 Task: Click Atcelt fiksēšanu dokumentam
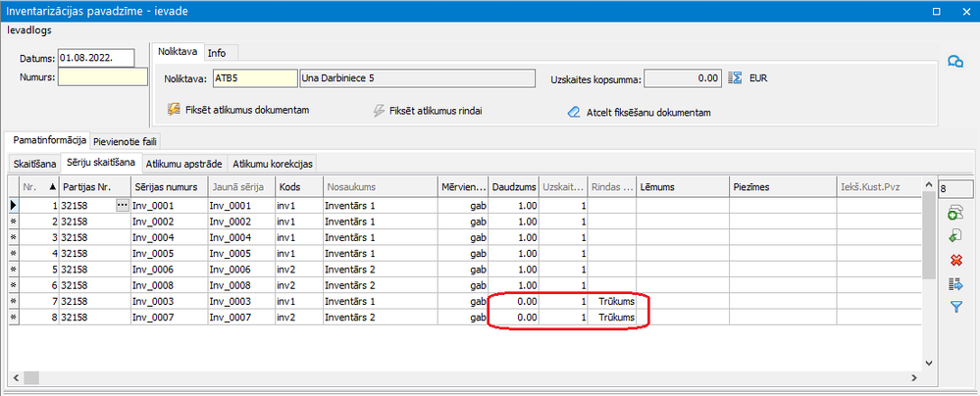click(640, 113)
